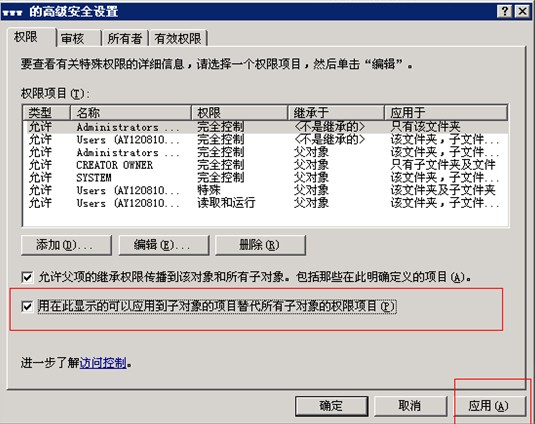Click the 添加(D)... button
The height and width of the screenshot is (424, 535).
66,245
